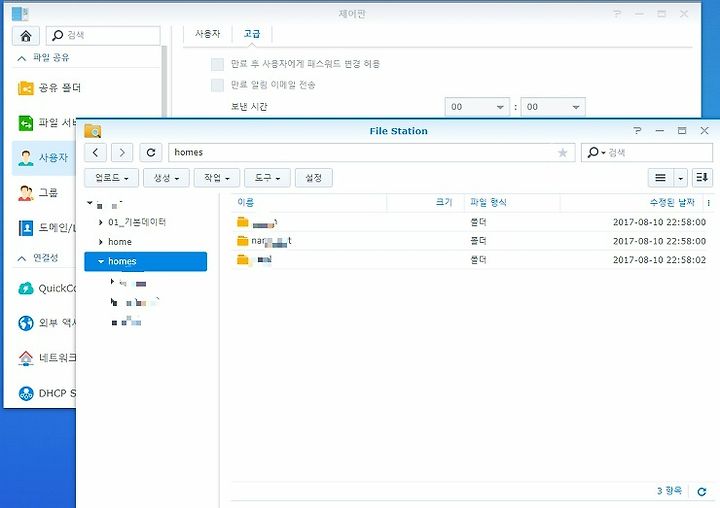Open File Station help question mark
Screen dimensions: 720x508
[x=637, y=131]
